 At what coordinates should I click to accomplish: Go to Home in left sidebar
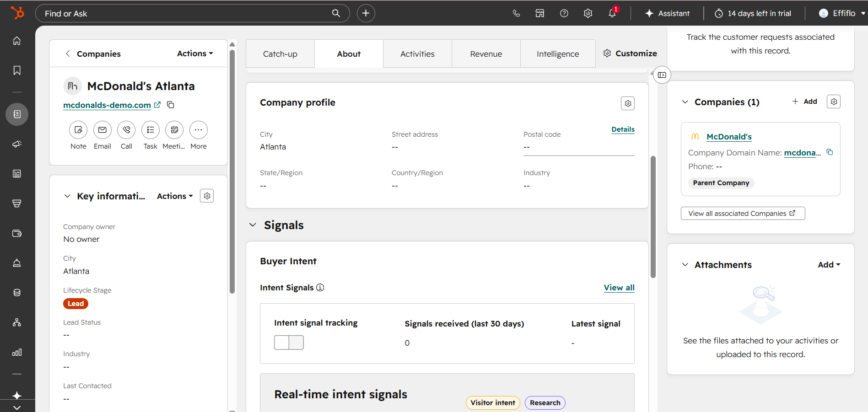[17, 41]
